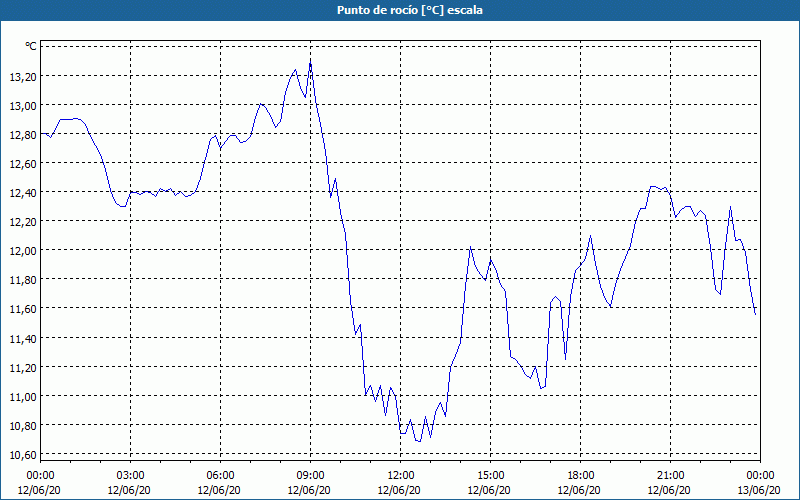This screenshot has width=800, height=500.
Task: Select the 13,00 y-axis label
Action: tap(23, 105)
